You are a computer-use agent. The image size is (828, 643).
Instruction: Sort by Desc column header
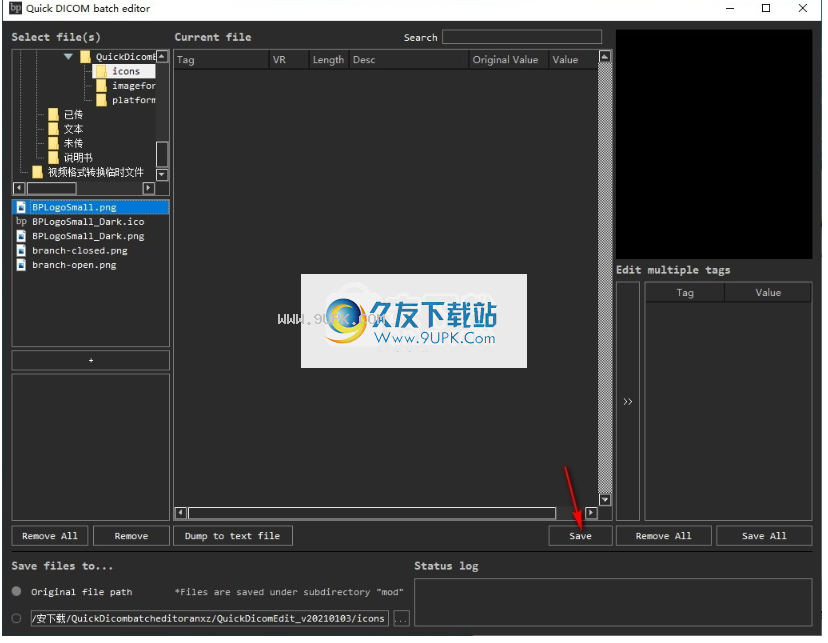409,60
